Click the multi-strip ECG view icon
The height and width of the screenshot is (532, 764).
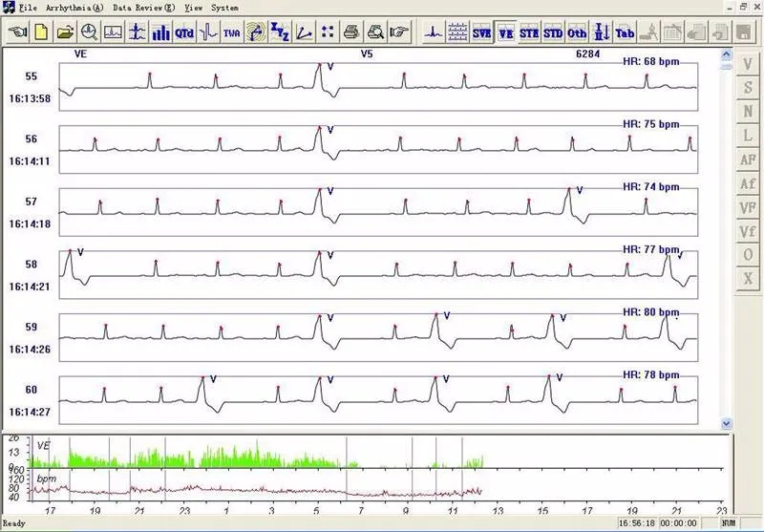[457, 32]
